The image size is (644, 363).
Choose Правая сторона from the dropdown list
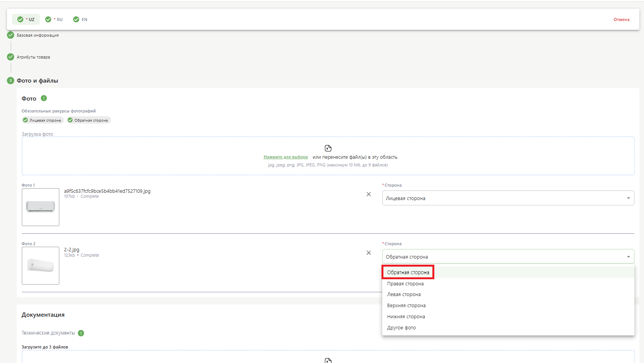405,284
